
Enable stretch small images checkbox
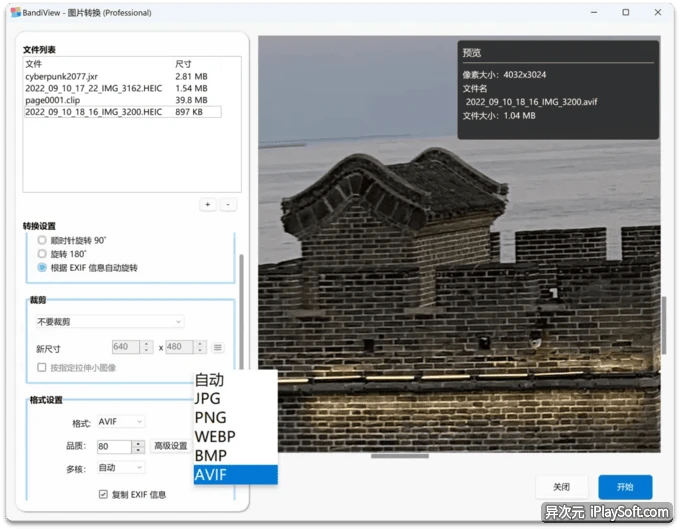pos(42,367)
